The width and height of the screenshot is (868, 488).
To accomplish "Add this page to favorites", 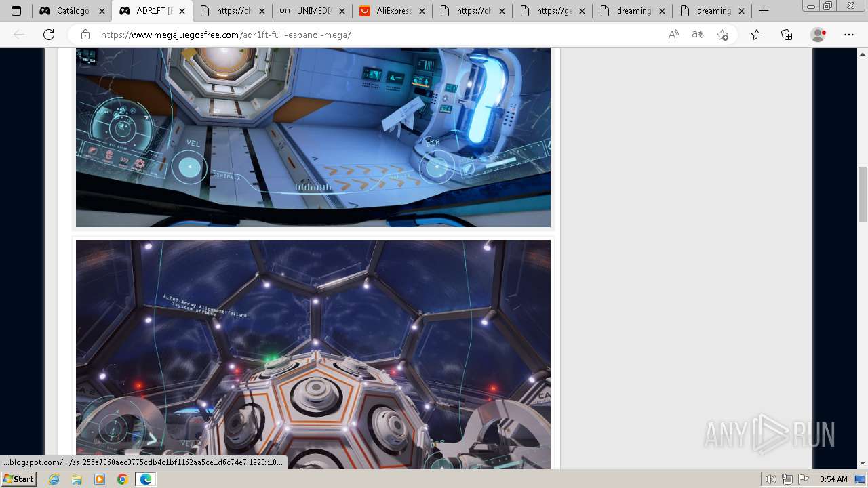I will tap(722, 35).
